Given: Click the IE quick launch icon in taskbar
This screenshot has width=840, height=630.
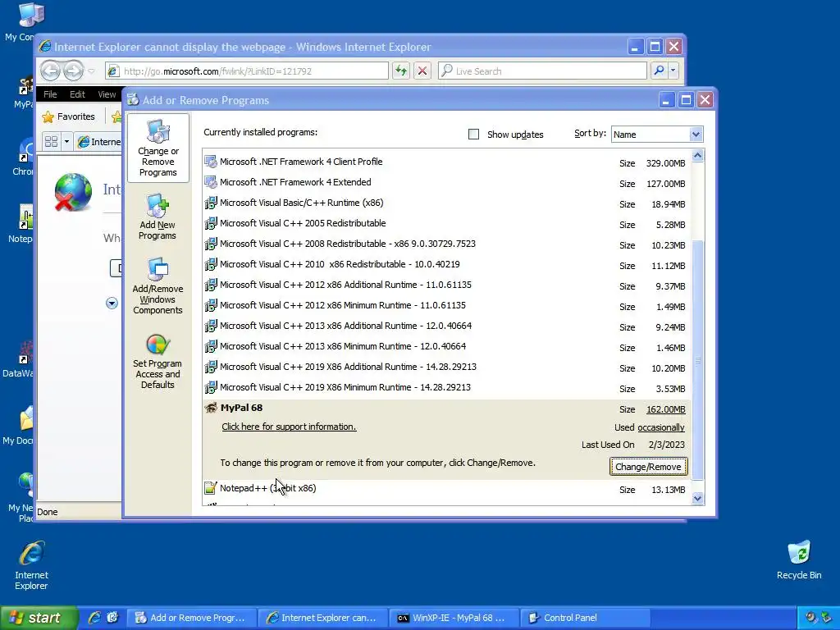Looking at the screenshot, I should coord(94,618).
